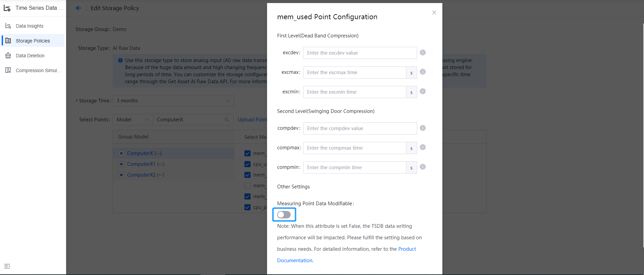
Task: Toggle Measuring Point Data Modifiable switch
Action: [284, 215]
